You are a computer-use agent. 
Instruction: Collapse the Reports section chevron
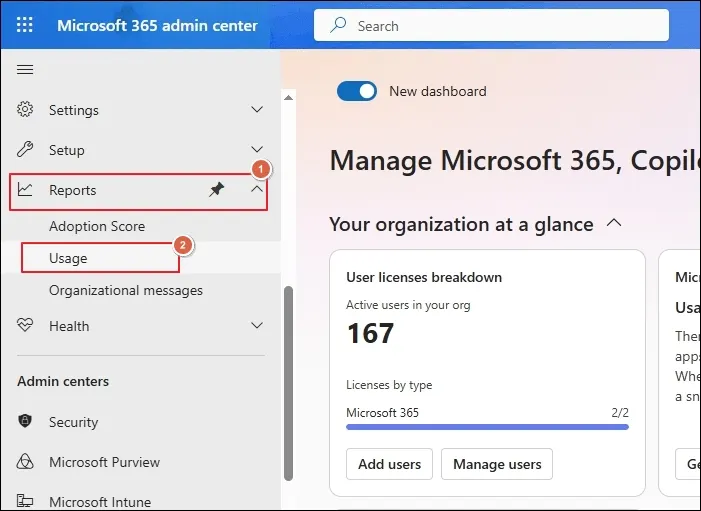(x=257, y=189)
